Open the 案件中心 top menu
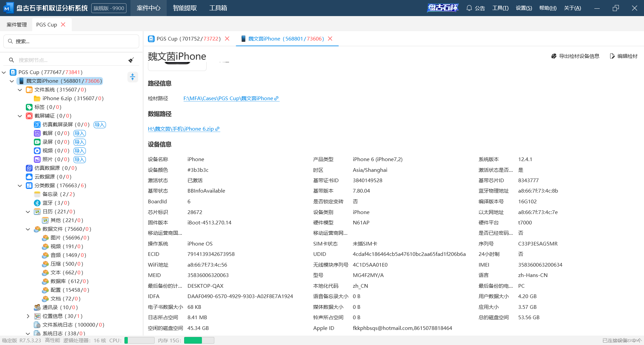 coord(149,8)
